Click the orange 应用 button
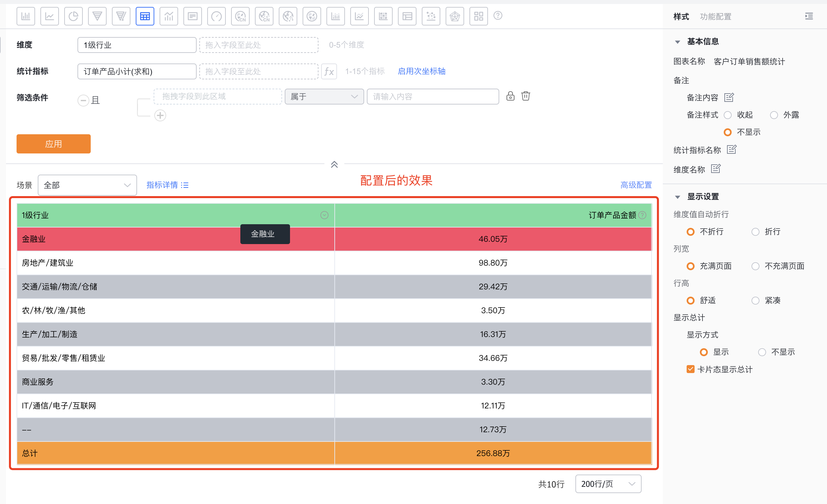 [53, 144]
